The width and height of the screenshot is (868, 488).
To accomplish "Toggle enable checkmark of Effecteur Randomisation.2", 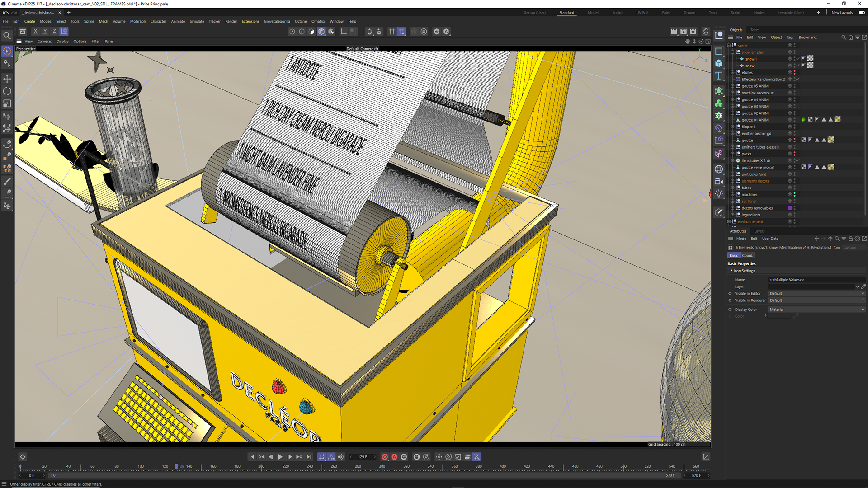I will pos(798,79).
